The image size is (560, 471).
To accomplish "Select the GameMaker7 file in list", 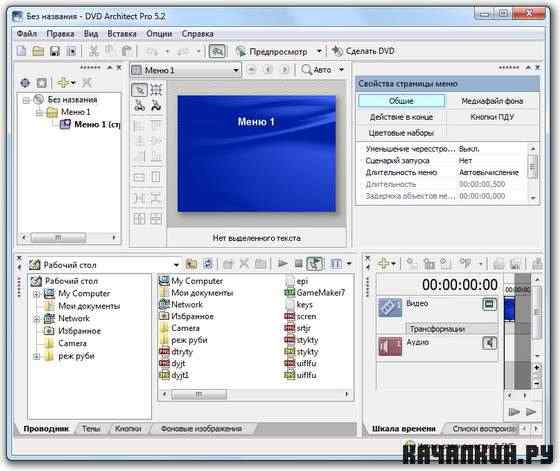I will coord(315,293).
